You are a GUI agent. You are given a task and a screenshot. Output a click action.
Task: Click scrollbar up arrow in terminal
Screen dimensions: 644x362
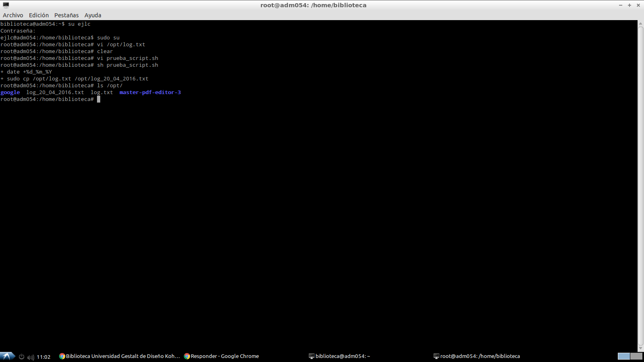pyautogui.click(x=641, y=23)
